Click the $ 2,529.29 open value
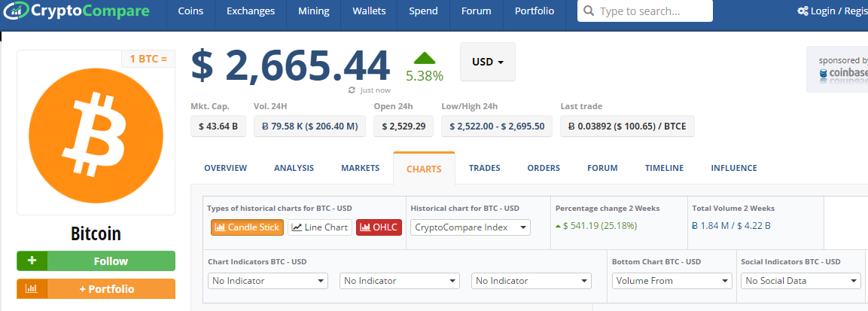 (x=404, y=127)
